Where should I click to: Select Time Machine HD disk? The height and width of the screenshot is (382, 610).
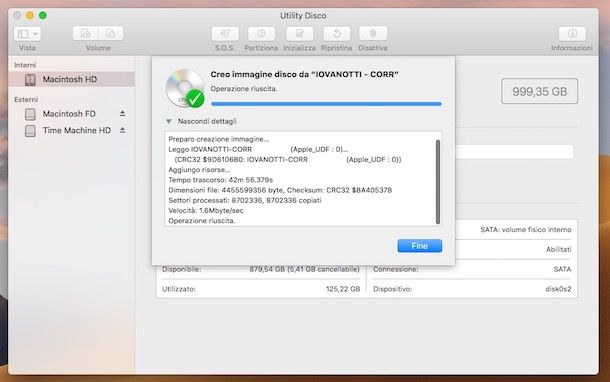tap(77, 130)
